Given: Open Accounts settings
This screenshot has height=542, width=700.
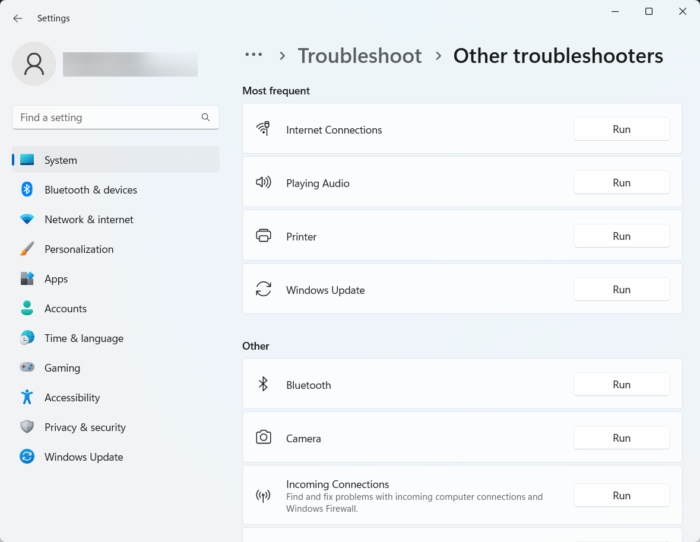Looking at the screenshot, I should pos(65,309).
